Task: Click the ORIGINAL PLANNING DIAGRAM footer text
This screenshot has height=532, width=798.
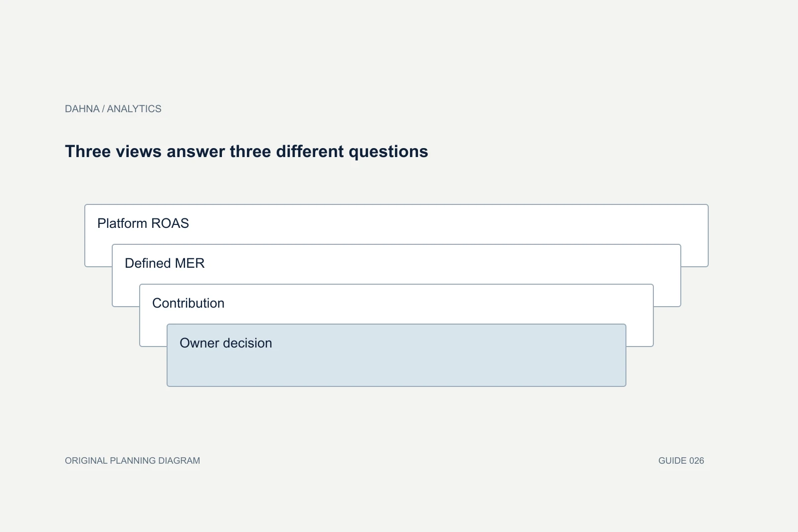Action: click(132, 461)
